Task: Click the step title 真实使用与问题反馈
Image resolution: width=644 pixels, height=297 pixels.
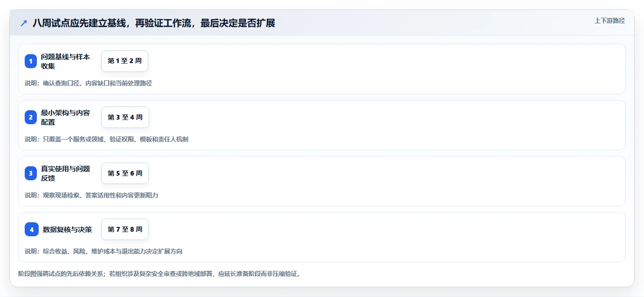Action: 65,173
